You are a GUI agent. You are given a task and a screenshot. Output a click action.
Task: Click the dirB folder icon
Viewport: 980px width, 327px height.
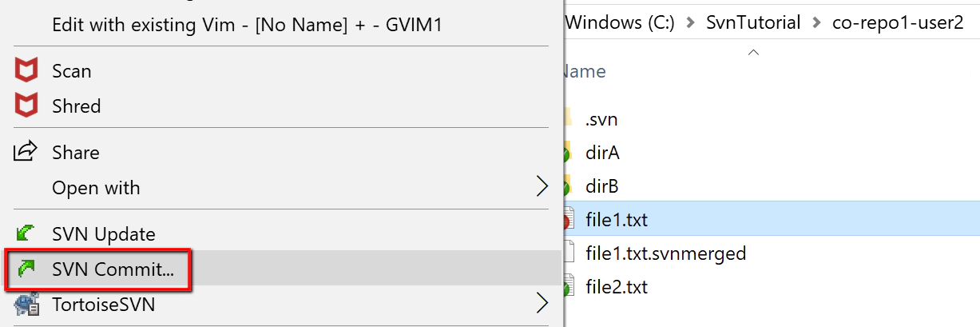567,186
